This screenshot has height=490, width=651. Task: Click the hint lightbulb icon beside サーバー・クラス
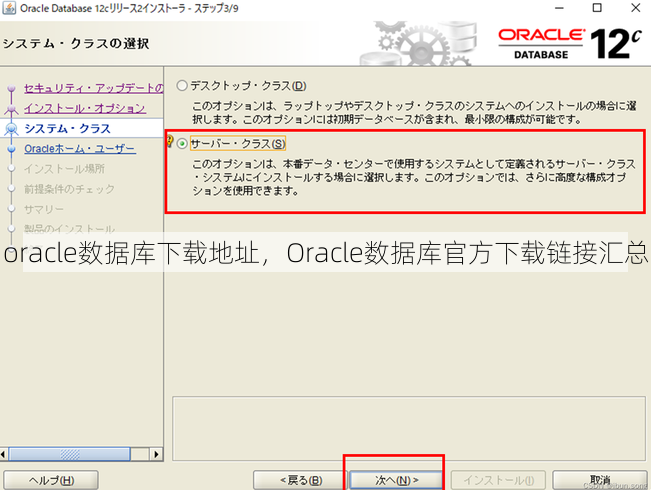pos(169,140)
